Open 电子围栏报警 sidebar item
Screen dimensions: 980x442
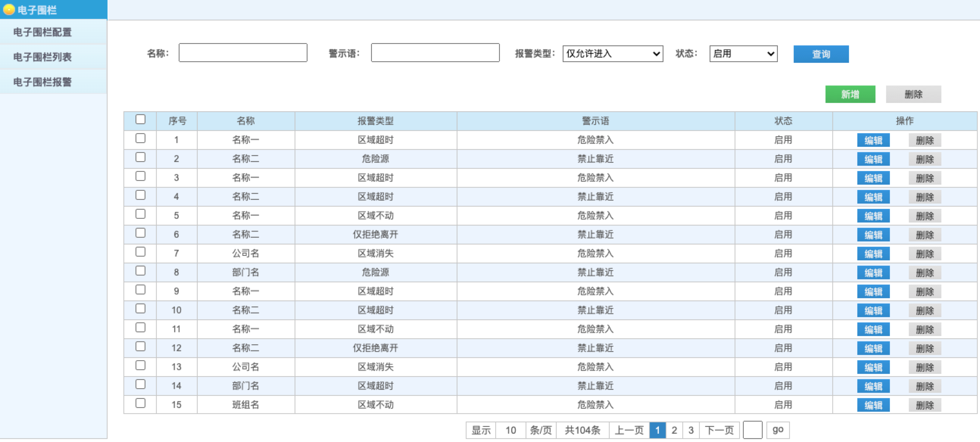tap(42, 82)
